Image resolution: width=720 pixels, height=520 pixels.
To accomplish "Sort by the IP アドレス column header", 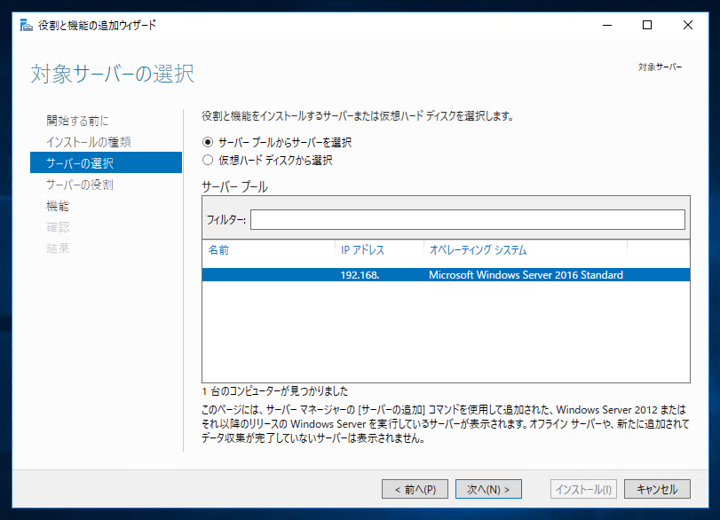I will 362,250.
